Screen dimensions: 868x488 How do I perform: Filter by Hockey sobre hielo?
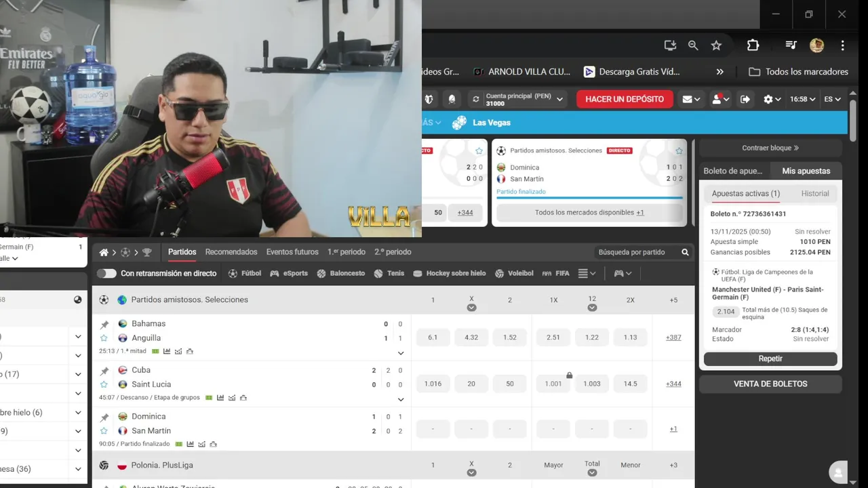(450, 273)
